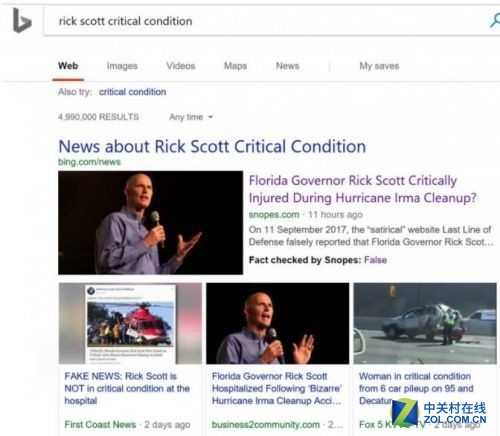Open the Any time filter dropdown
The height and width of the screenshot is (436, 500).
tap(191, 117)
